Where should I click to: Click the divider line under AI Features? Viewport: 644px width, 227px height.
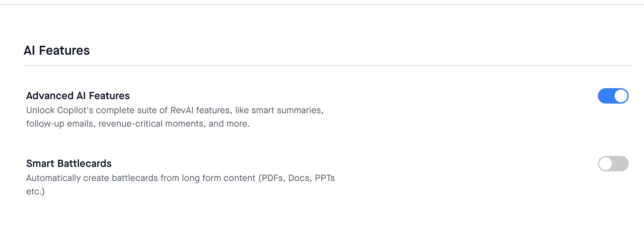coord(327,66)
